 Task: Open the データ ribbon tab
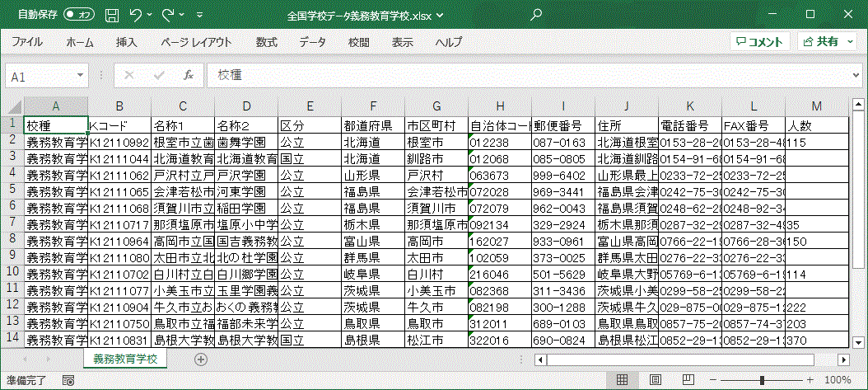pyautogui.click(x=312, y=41)
